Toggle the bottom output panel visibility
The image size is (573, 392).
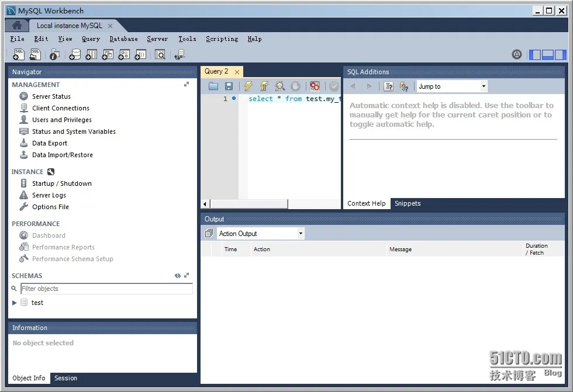pyautogui.click(x=547, y=55)
